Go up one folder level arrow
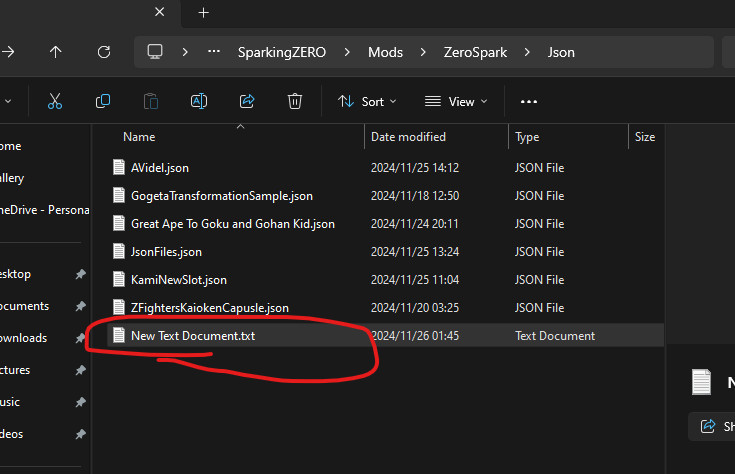This screenshot has height=474, width=735. (56, 52)
